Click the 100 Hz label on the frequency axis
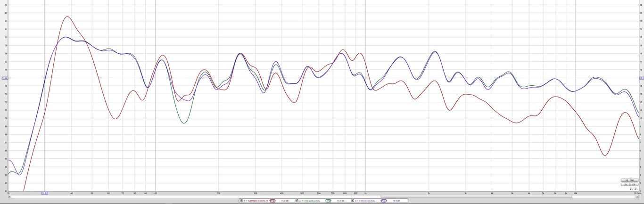644x204 pixels. [x=155, y=193]
